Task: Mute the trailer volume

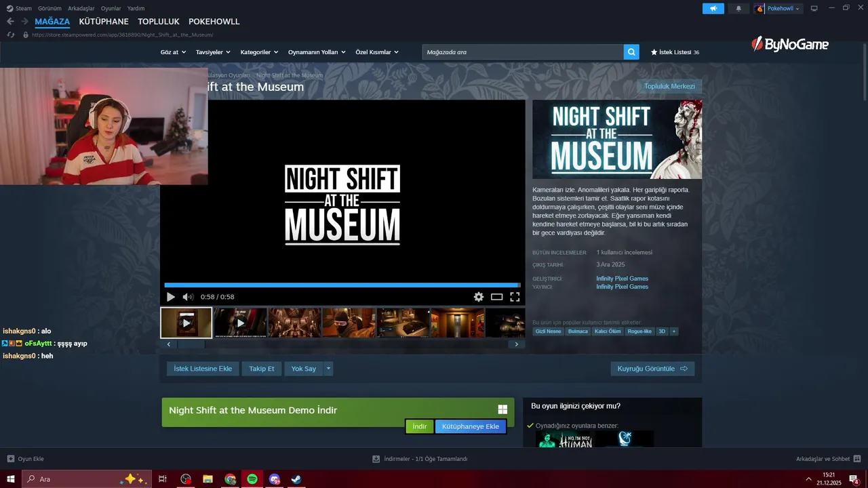Action: [188, 297]
